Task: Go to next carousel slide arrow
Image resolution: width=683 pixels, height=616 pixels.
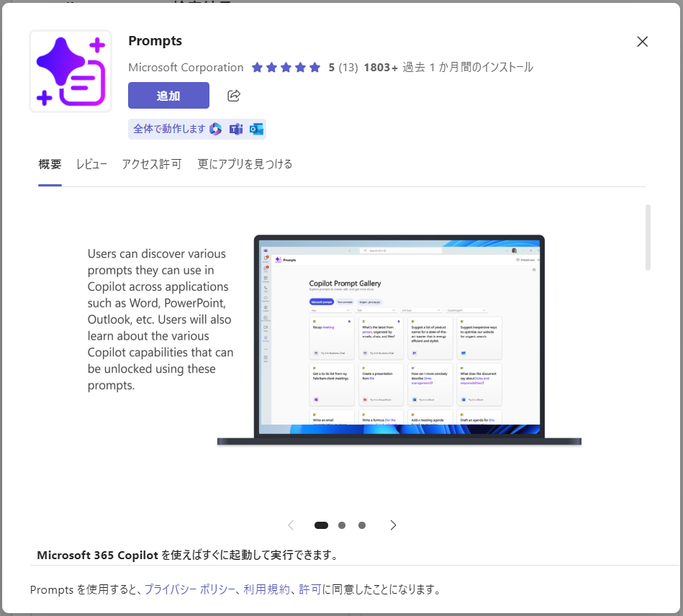Action: pyautogui.click(x=393, y=525)
